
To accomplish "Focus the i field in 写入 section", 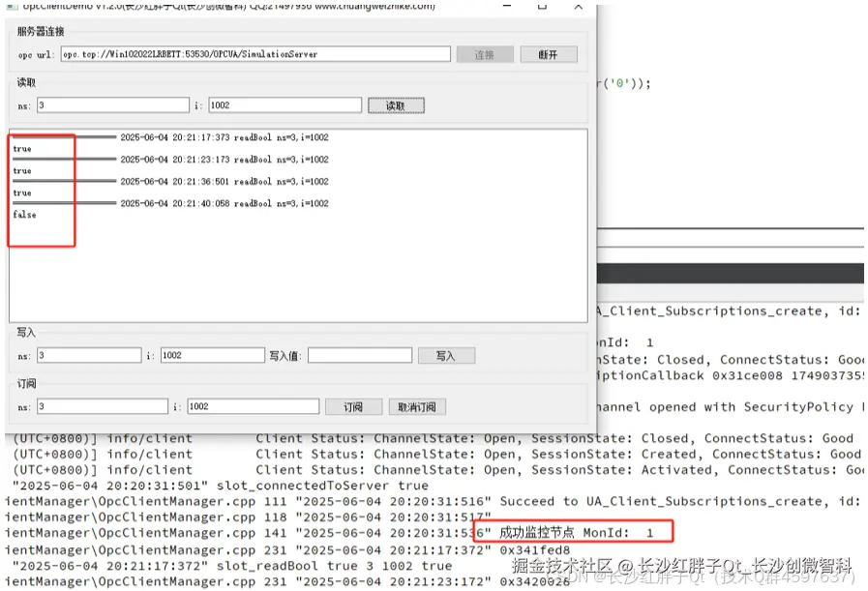I will pyautogui.click(x=213, y=355).
